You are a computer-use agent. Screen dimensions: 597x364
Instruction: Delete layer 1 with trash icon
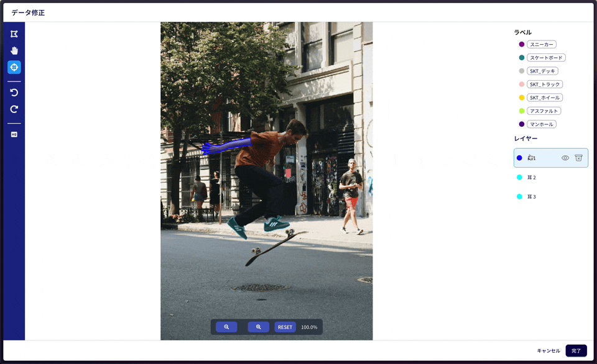tap(578, 158)
